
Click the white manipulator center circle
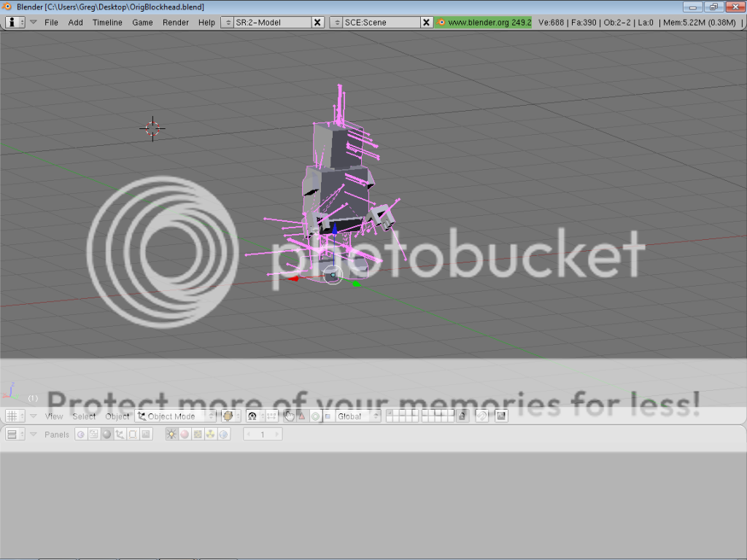tap(333, 275)
